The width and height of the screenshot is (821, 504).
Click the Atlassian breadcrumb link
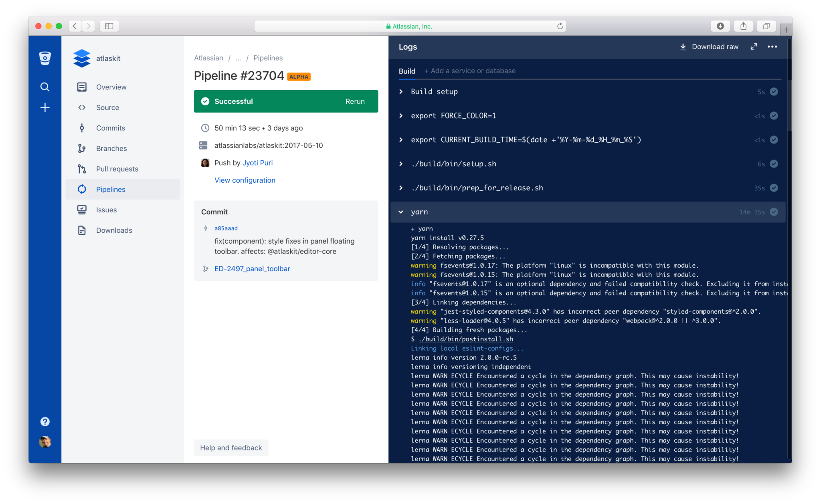pos(208,58)
